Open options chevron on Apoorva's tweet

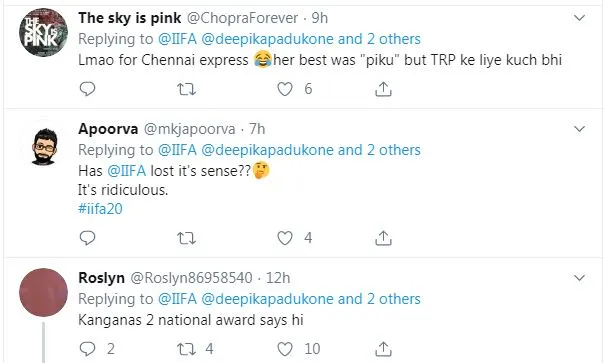point(579,129)
